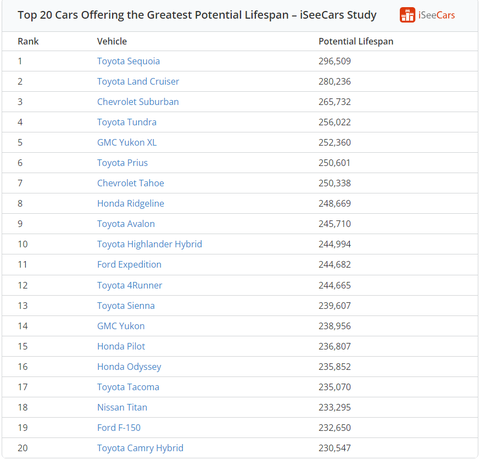Image resolution: width=480 pixels, height=460 pixels.
Task: Open the Toyota Sequoia link
Action: pyautogui.click(x=129, y=61)
